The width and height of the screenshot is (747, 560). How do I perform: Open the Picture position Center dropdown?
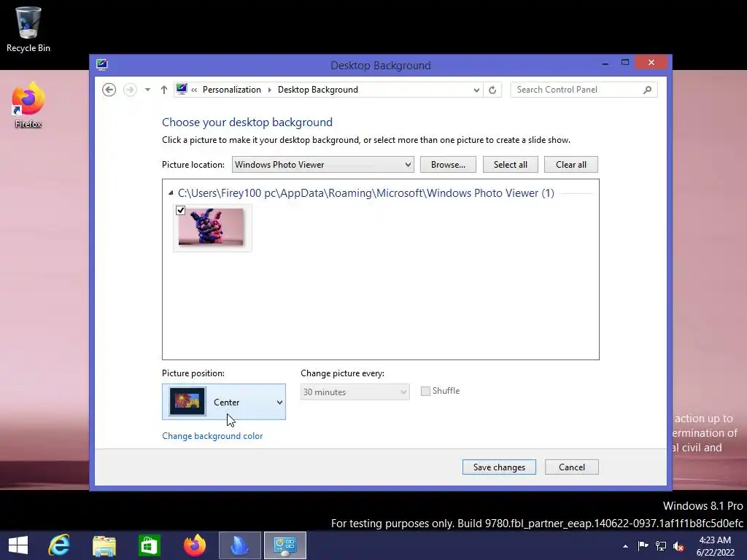click(224, 402)
